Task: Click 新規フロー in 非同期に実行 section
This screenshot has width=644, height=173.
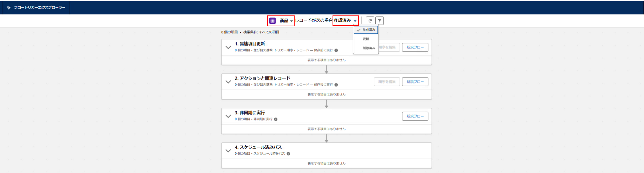Action: coord(415,116)
